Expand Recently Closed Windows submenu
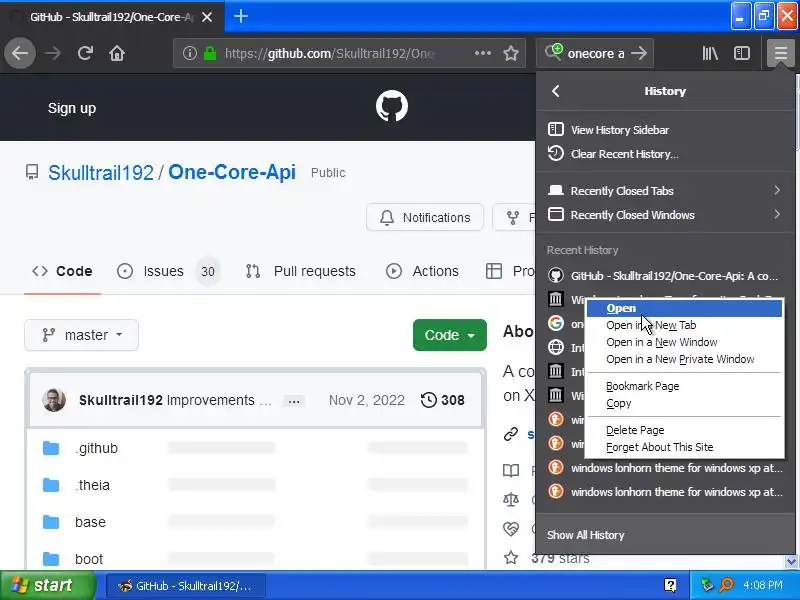This screenshot has height=600, width=800. 665,215
